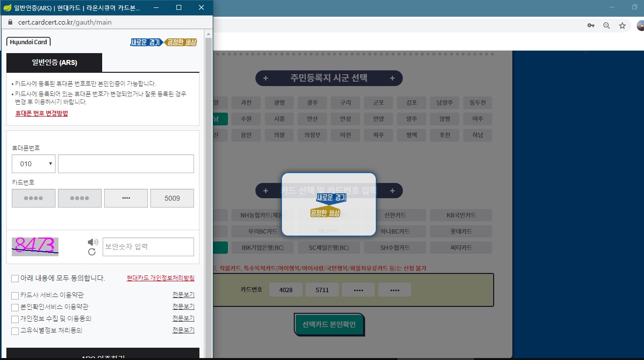Screen dimensions: 644x360
Task: Open 전문보기 for 고유식별정보 처리동의
Action: click(x=183, y=330)
